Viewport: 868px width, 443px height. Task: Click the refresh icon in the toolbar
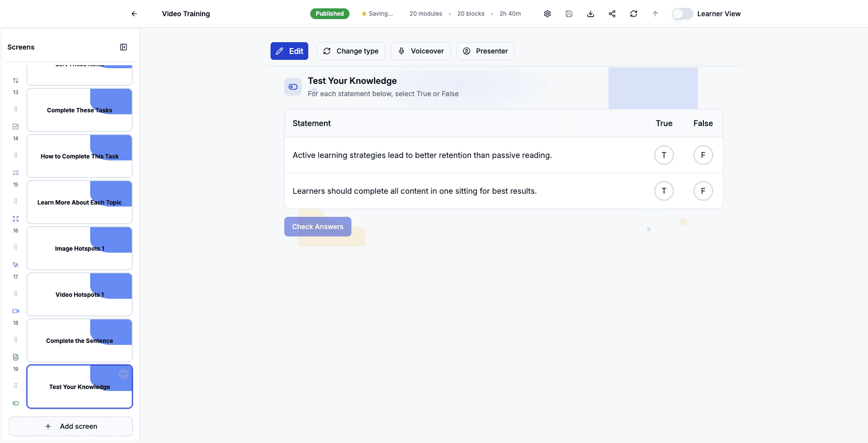click(x=634, y=14)
